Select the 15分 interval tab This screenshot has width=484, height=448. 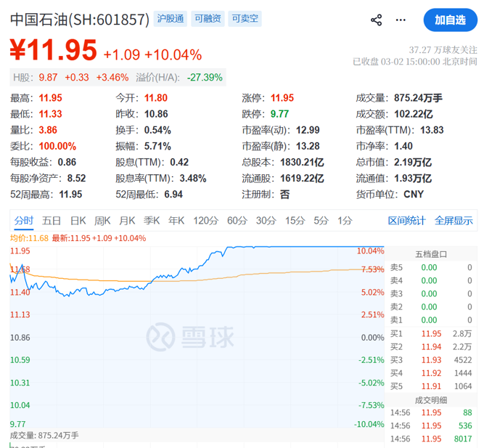click(295, 221)
